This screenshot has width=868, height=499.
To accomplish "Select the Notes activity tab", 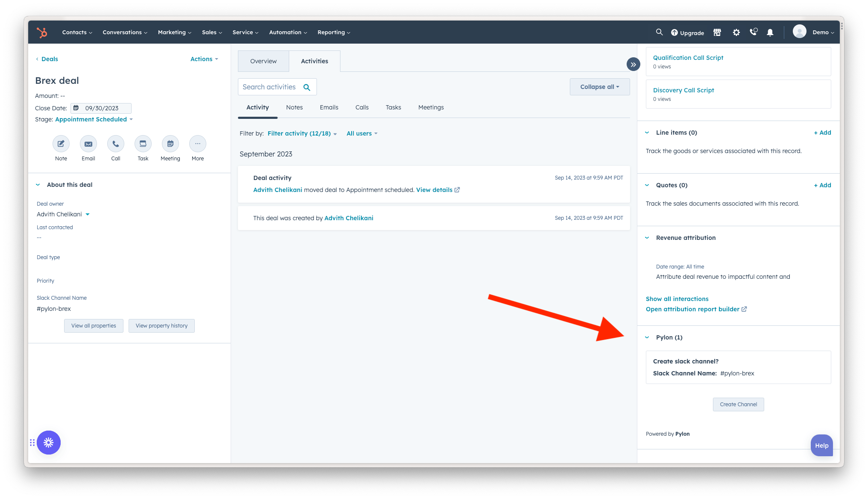I will (x=294, y=107).
